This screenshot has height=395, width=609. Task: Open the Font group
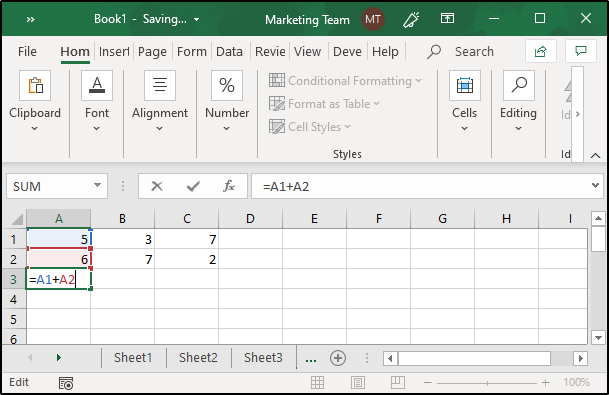pyautogui.click(x=97, y=102)
